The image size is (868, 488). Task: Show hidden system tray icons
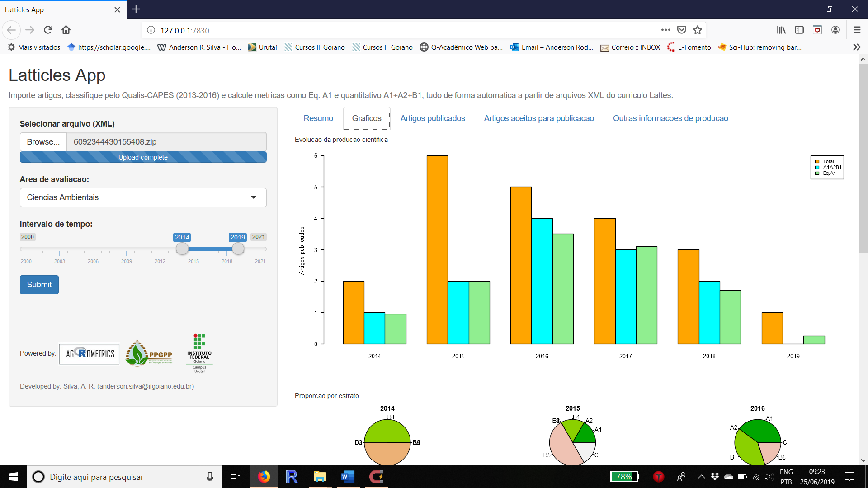(x=701, y=477)
